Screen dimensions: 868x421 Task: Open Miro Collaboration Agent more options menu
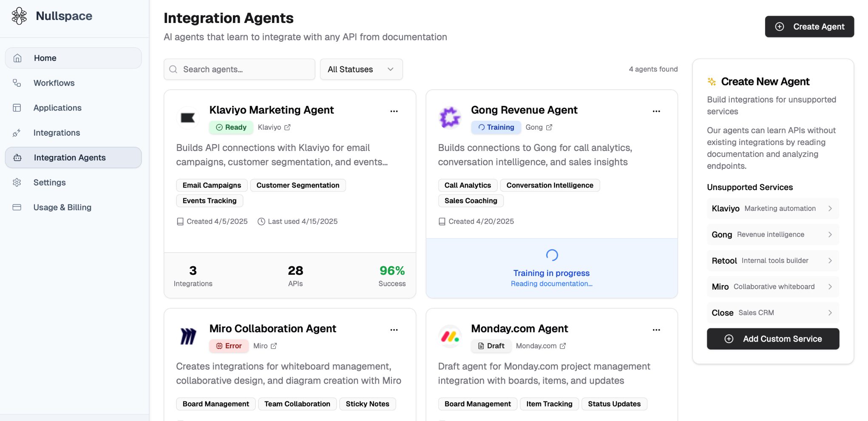point(394,330)
